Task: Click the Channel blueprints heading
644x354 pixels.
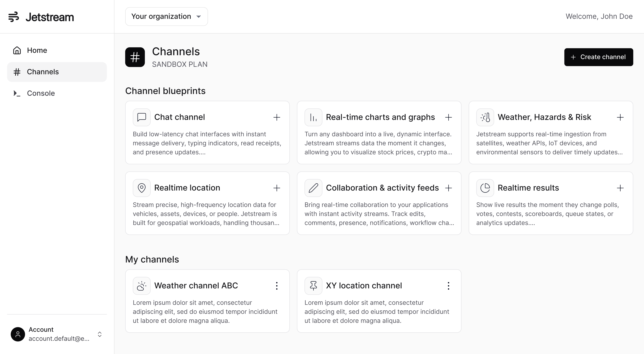Action: [165, 91]
